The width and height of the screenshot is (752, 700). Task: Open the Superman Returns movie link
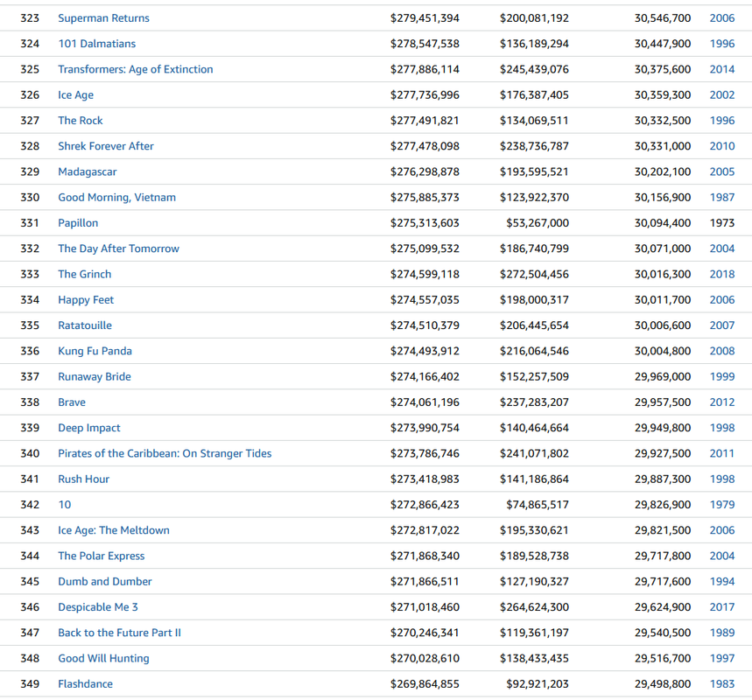[x=103, y=18]
